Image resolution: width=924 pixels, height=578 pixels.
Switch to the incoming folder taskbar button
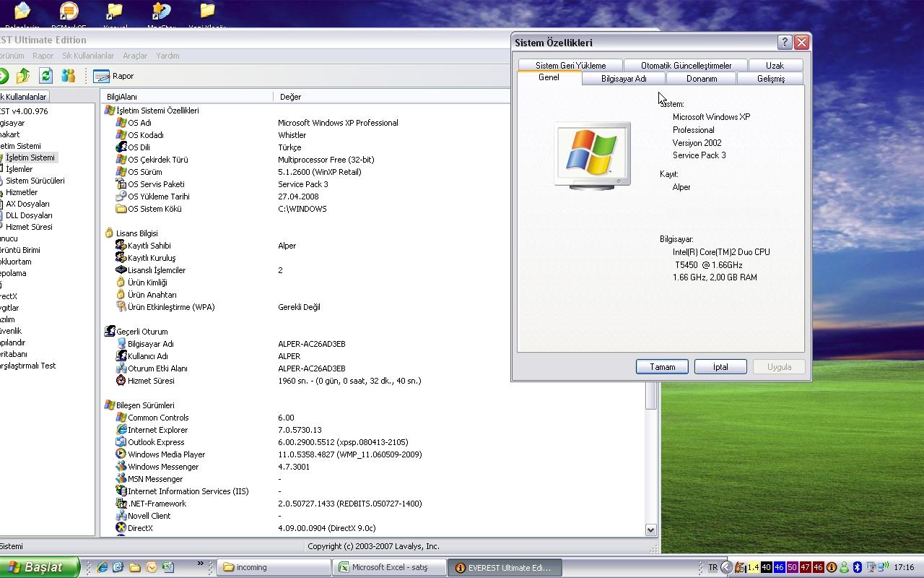click(274, 567)
